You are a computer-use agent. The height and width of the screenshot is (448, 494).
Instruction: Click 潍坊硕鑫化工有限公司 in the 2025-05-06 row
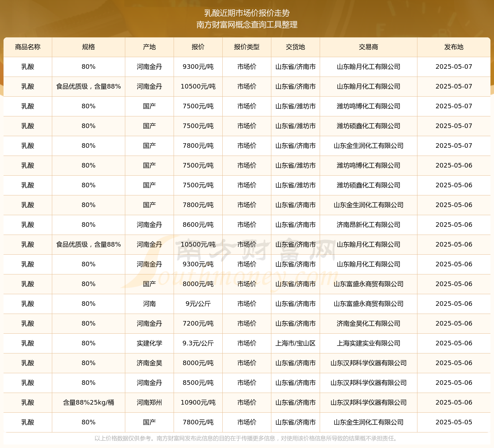368,185
